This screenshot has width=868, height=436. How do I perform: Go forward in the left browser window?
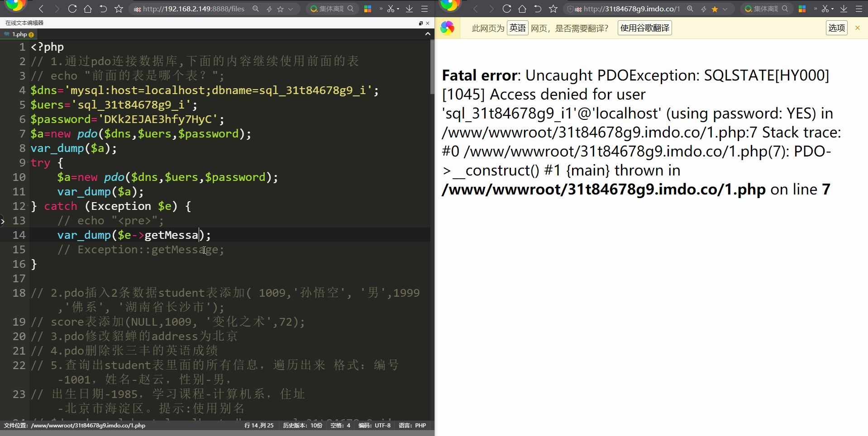(x=57, y=9)
